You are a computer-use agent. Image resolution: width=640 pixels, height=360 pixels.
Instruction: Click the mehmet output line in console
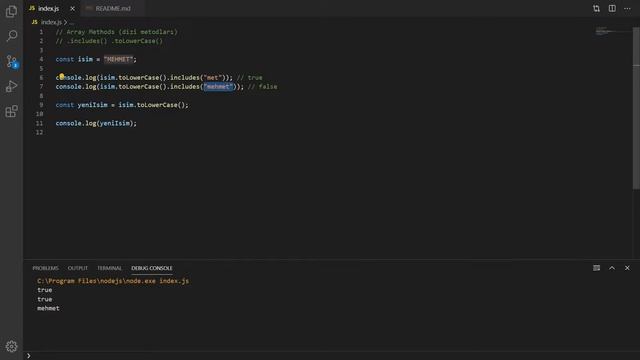(48, 308)
